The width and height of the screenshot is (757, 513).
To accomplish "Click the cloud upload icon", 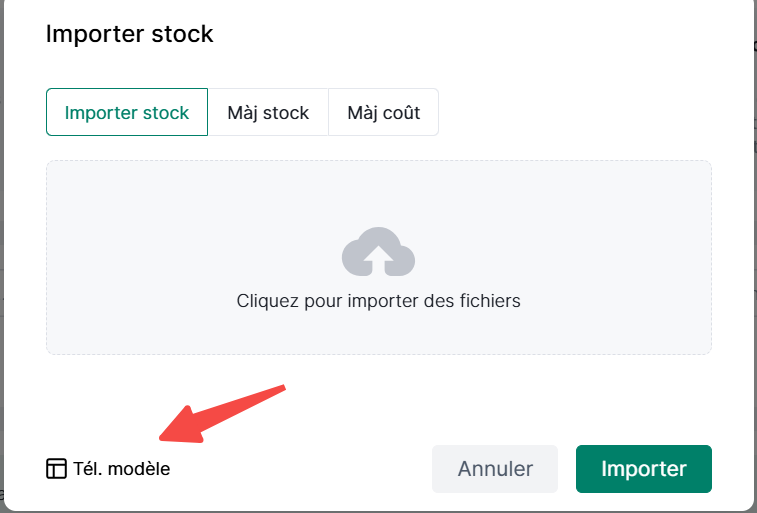I will pyautogui.click(x=378, y=252).
